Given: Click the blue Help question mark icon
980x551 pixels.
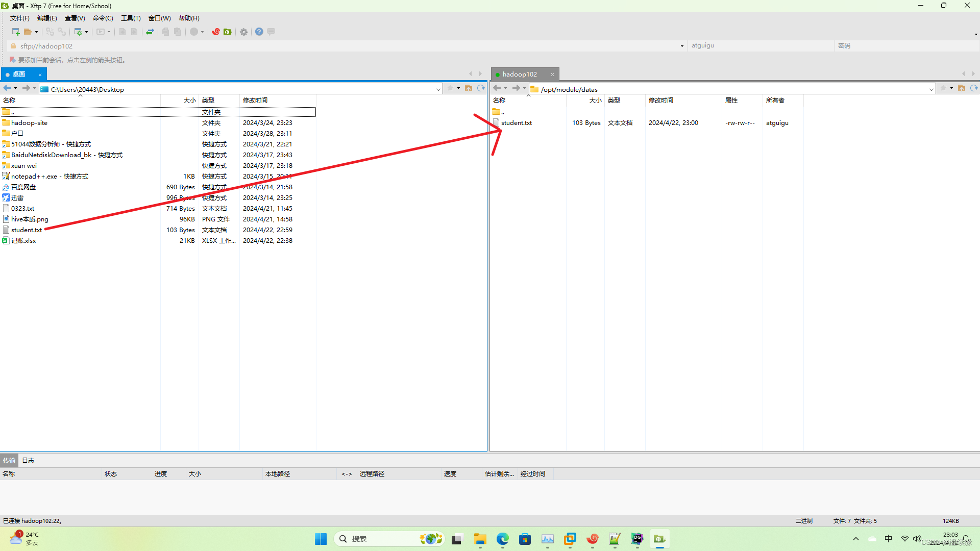Looking at the screenshot, I should point(259,32).
